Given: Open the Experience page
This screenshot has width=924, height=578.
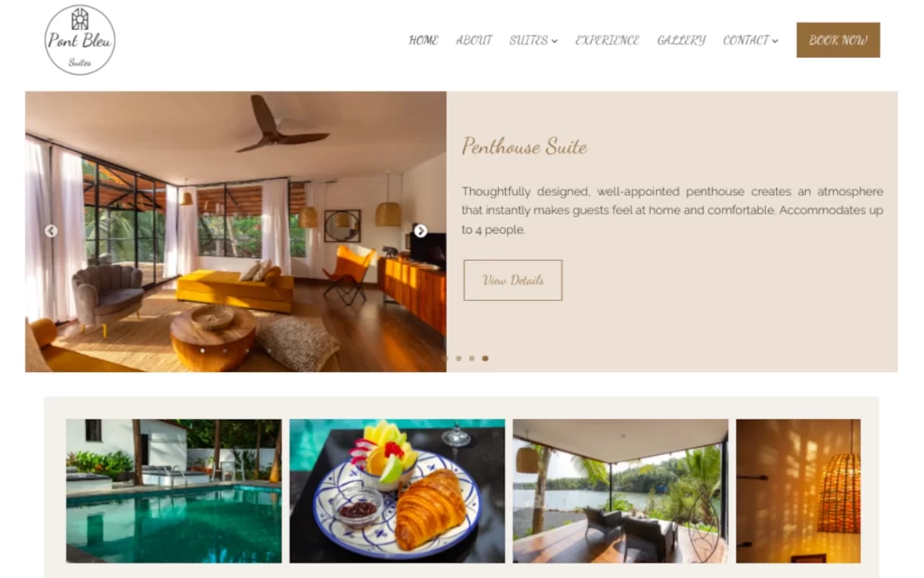Looking at the screenshot, I should pos(607,40).
